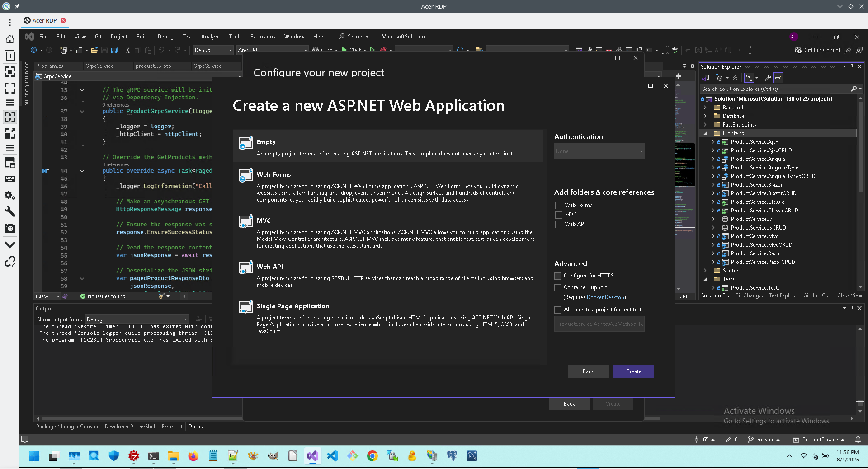
Task: Open the Show output from dropdown
Action: point(137,319)
